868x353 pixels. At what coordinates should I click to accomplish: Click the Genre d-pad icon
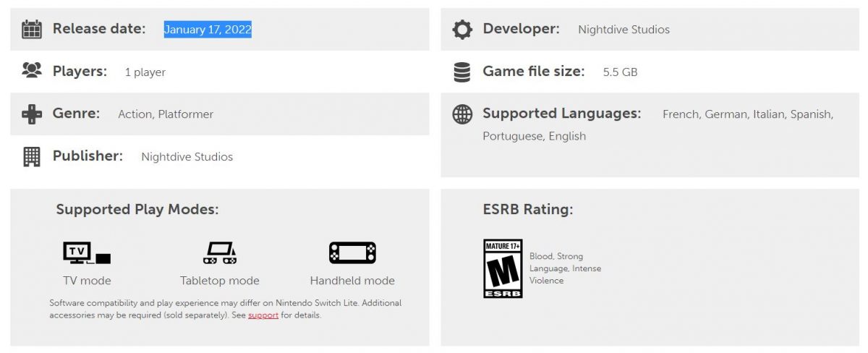(x=32, y=114)
